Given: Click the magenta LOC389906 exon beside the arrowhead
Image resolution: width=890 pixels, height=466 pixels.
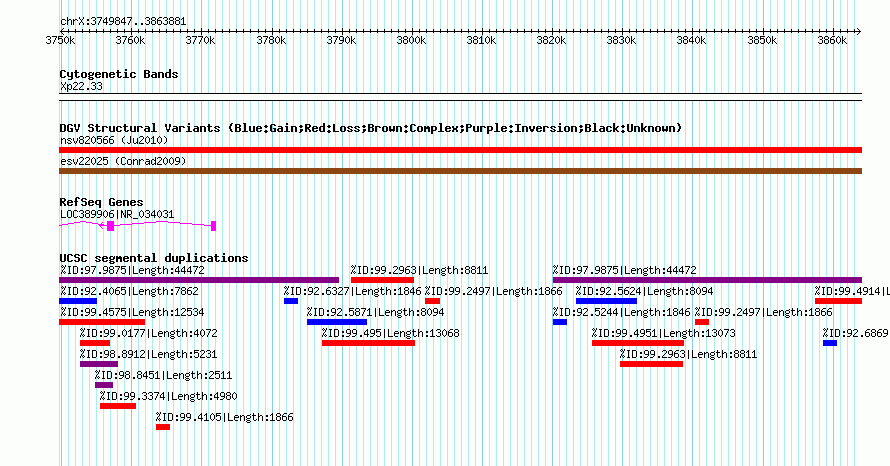Looking at the screenshot, I should (x=111, y=226).
